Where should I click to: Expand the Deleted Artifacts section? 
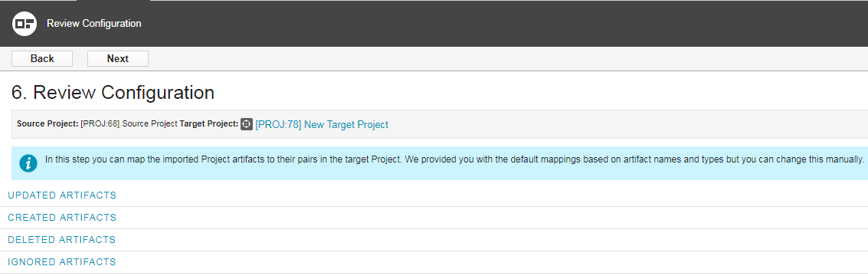62,240
